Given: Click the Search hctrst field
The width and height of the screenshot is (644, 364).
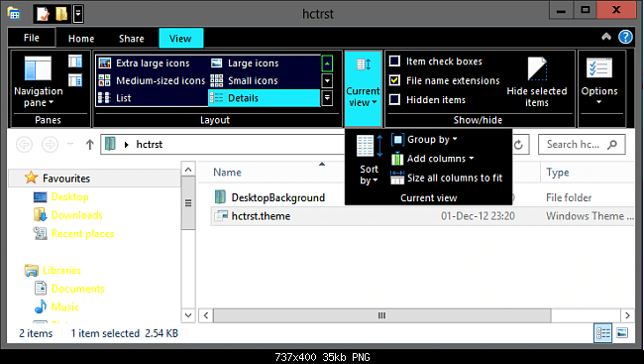Looking at the screenshot, I should point(582,145).
